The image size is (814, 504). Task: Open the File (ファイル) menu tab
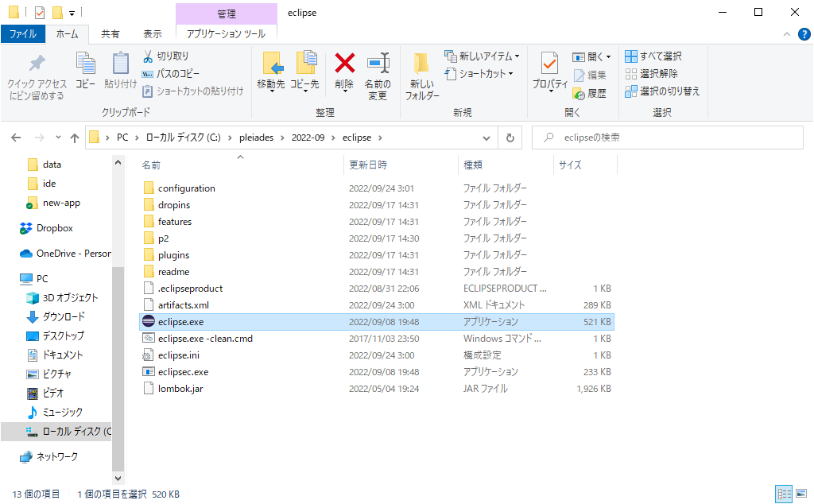point(23,34)
